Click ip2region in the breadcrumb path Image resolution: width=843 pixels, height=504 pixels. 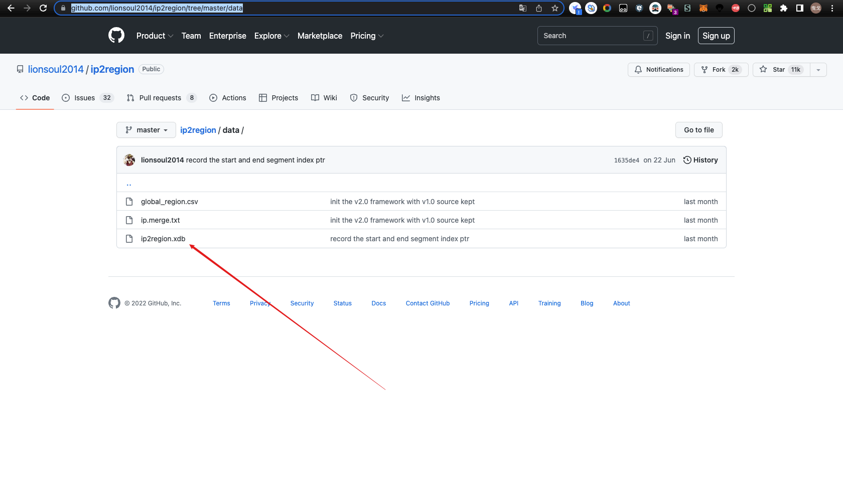point(198,130)
